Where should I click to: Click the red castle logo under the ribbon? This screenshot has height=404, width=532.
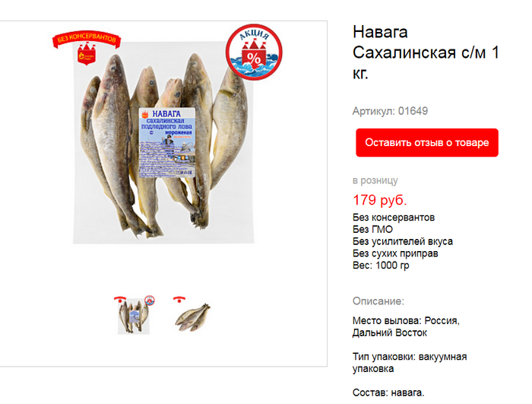(x=87, y=54)
